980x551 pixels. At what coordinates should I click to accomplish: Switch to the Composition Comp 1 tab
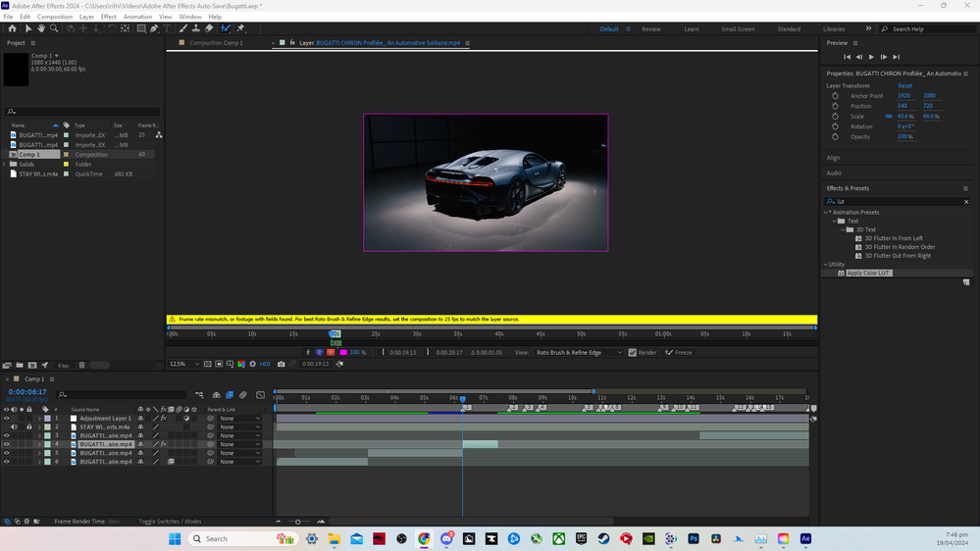pyautogui.click(x=216, y=43)
